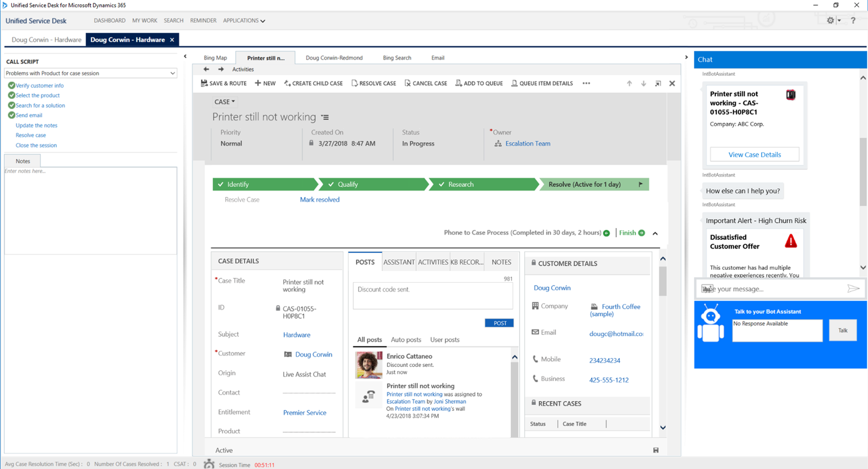Image resolution: width=868 pixels, height=469 pixels.
Task: Open the Search menu item
Action: click(174, 21)
